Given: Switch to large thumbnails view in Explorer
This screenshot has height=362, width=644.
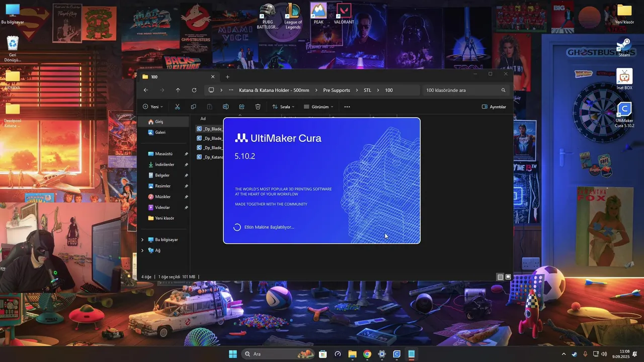Looking at the screenshot, I should pyautogui.click(x=508, y=277).
